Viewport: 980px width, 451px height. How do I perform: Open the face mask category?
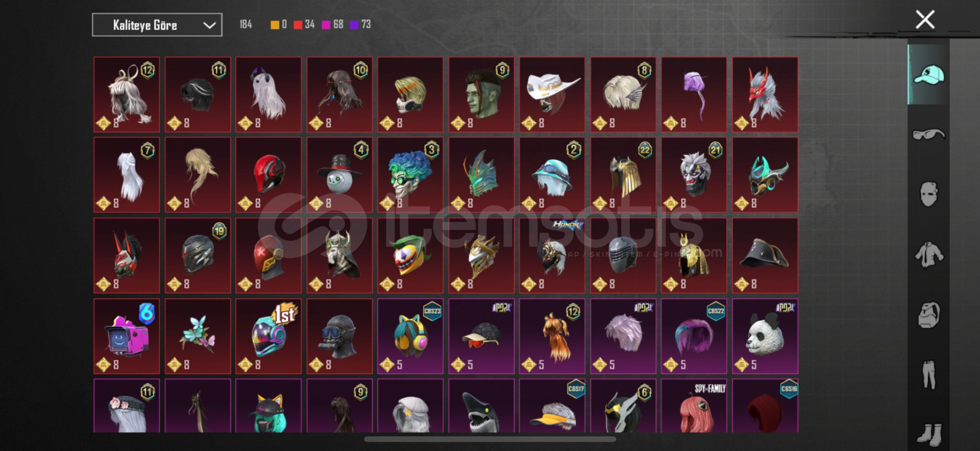point(928,194)
